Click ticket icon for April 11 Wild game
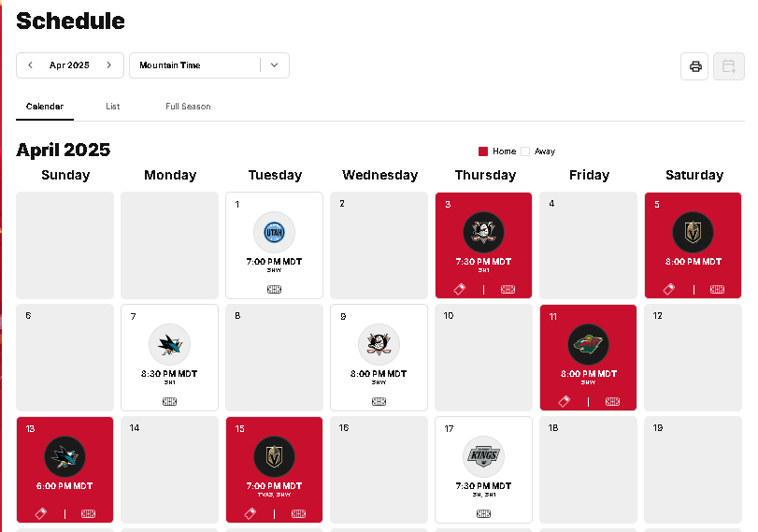Screen dimensions: 758x532 (x=565, y=401)
